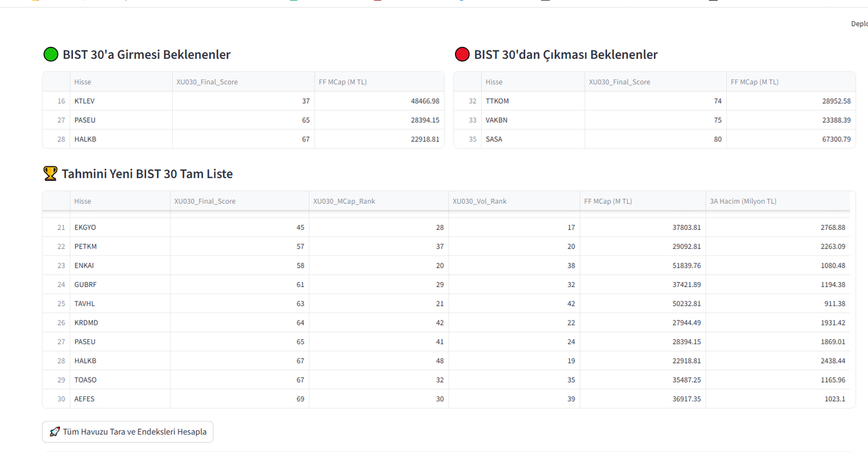Click EKGYO's FF MCap value 37803.81
The height and width of the screenshot is (452, 868).
643,227
